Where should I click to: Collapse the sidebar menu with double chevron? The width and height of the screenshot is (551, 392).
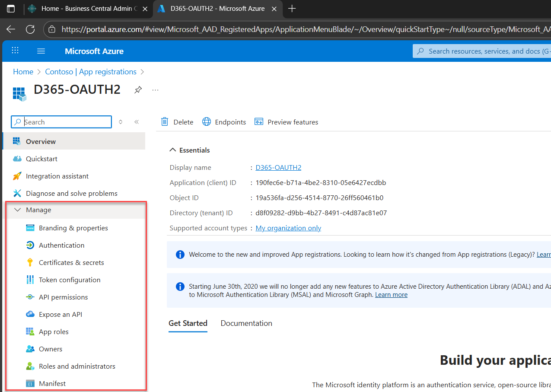[137, 122]
